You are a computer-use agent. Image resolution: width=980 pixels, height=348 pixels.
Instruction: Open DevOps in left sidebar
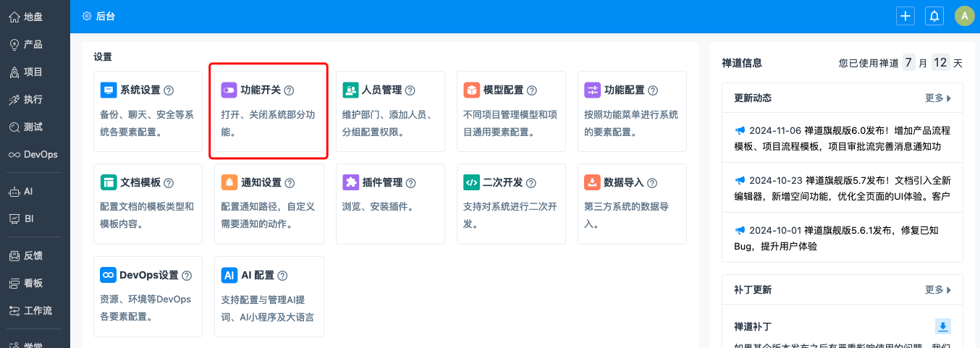click(x=35, y=154)
